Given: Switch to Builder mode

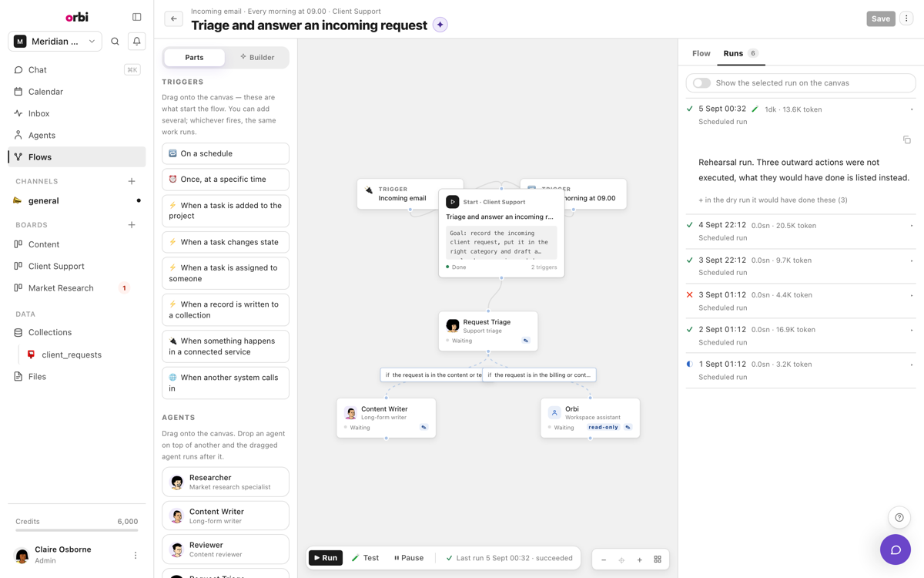Looking at the screenshot, I should 257,57.
